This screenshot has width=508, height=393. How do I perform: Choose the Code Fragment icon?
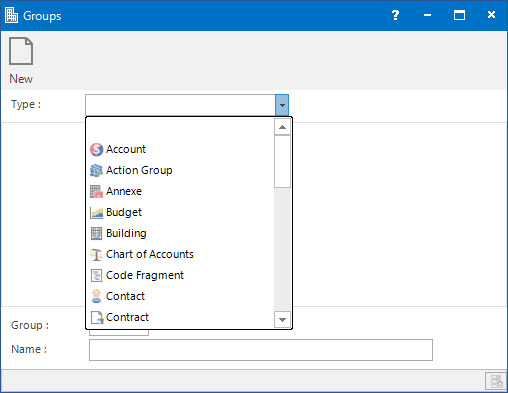(97, 275)
